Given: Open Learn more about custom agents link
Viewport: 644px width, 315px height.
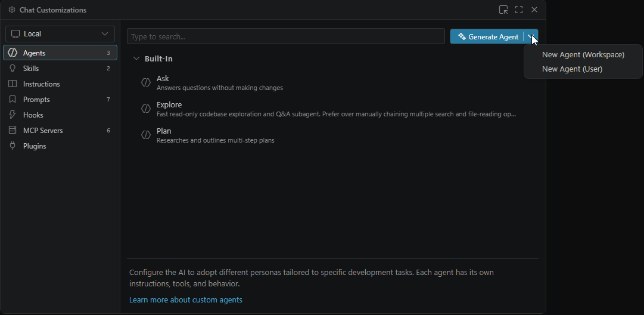Looking at the screenshot, I should 185,300.
